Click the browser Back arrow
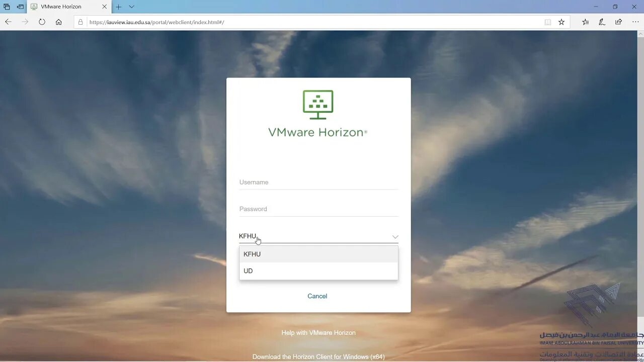The height and width of the screenshot is (362, 644). 8,22
